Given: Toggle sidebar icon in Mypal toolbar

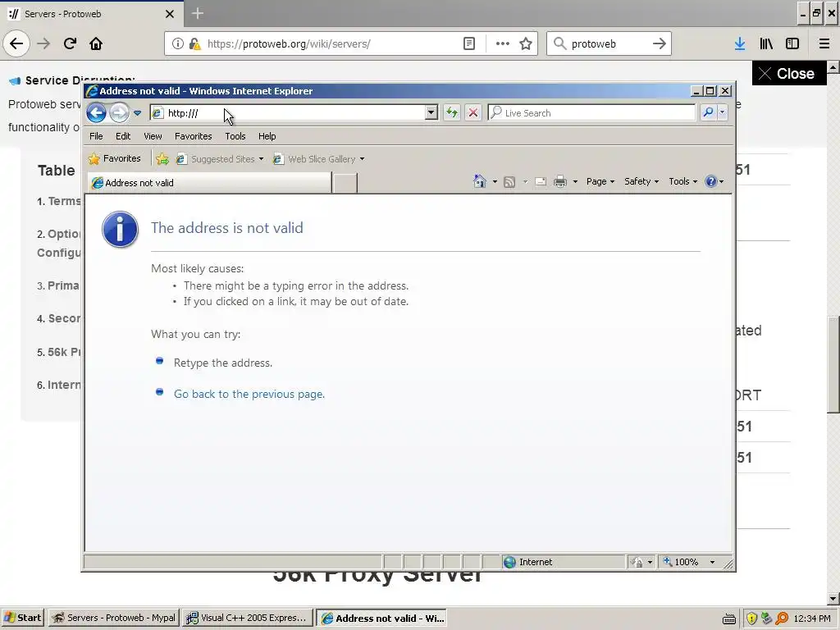Looking at the screenshot, I should (792, 43).
